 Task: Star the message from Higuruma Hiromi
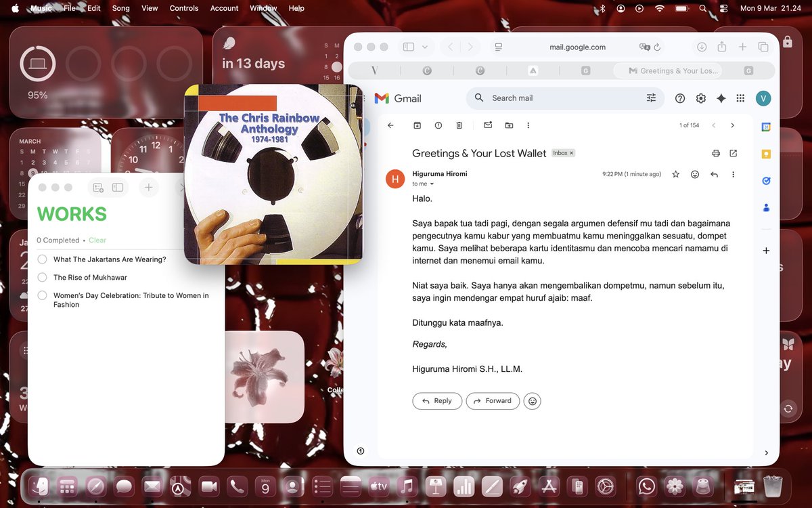click(x=675, y=174)
